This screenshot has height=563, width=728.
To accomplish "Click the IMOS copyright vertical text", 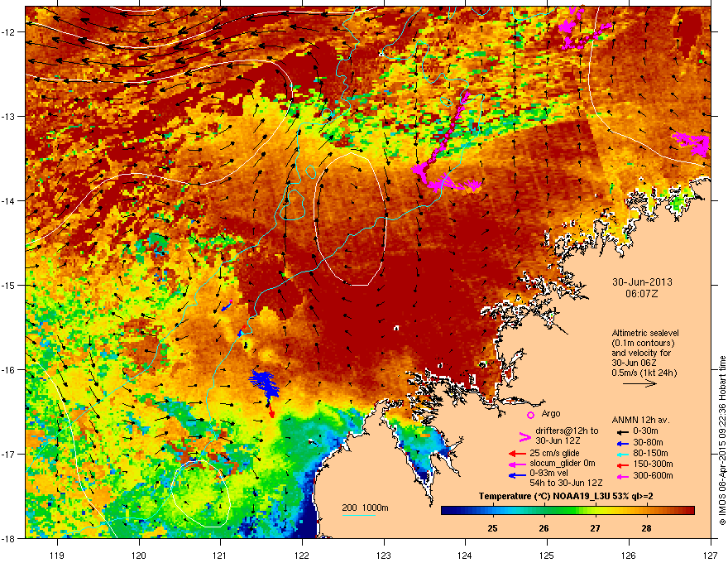I will tap(722, 440).
